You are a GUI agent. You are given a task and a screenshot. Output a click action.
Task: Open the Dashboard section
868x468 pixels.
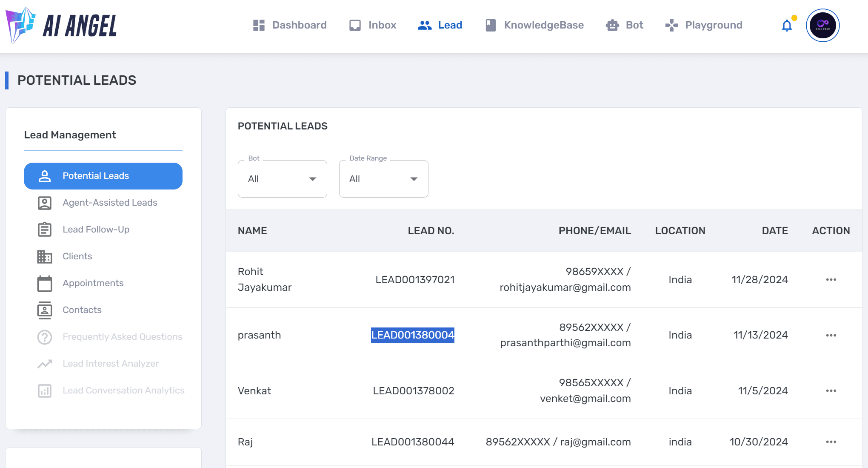[290, 25]
